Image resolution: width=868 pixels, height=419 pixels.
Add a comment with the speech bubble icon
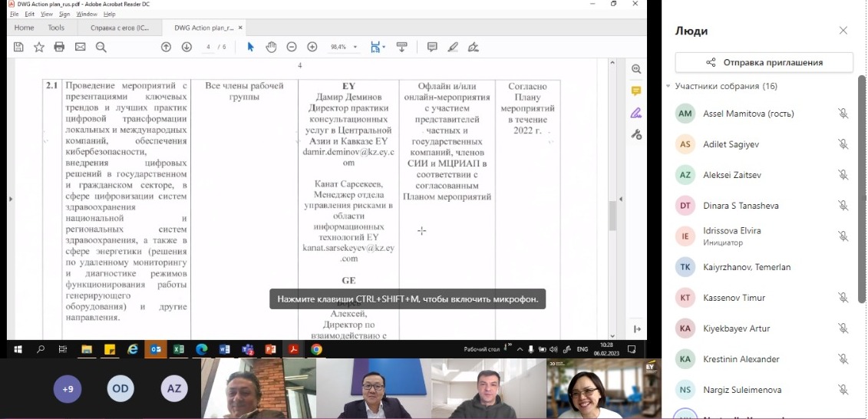432,47
